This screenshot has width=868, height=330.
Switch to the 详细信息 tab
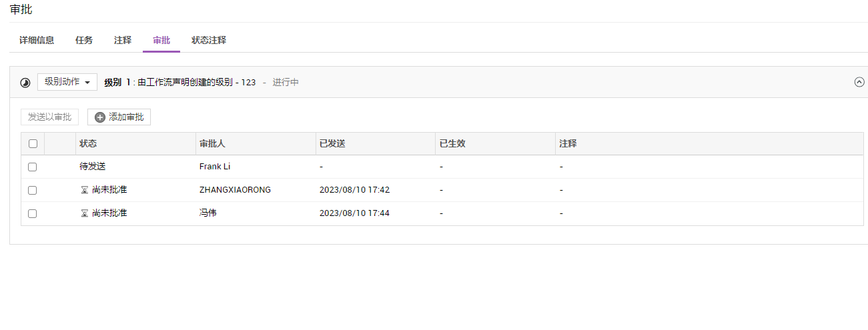pos(37,40)
